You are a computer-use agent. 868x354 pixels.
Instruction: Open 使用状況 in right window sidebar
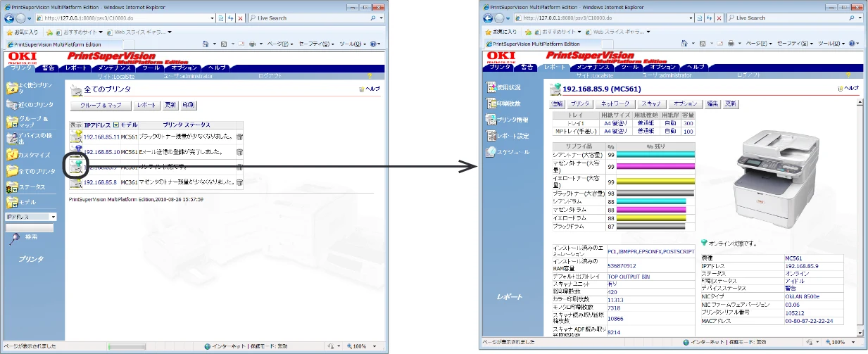pos(503,87)
